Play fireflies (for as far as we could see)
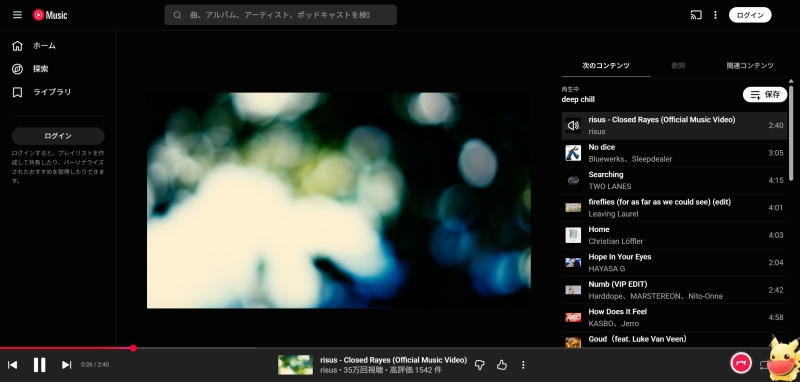The image size is (800, 382). tap(674, 208)
